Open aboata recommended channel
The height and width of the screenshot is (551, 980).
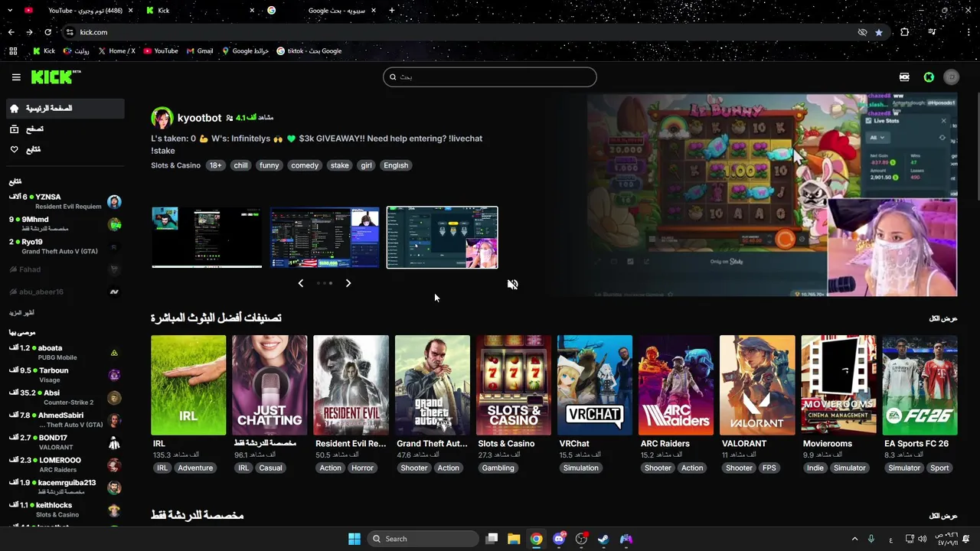[65, 353]
